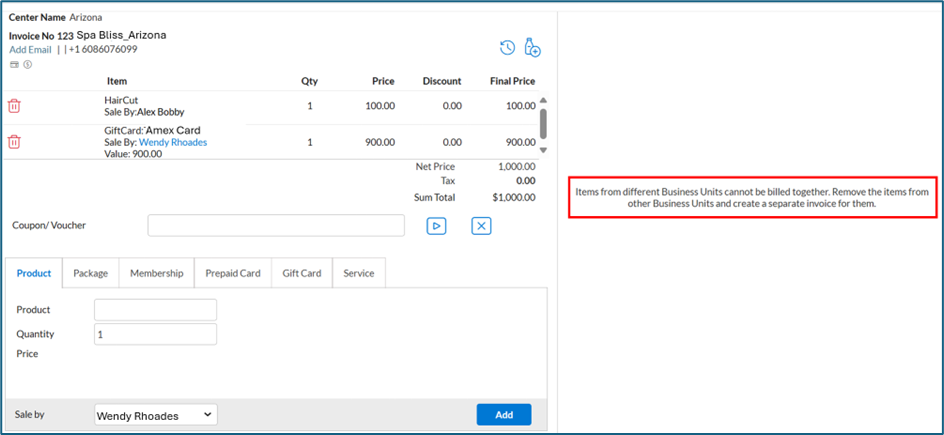Select the Prepaid Card tab
This screenshot has width=944, height=435.
(x=233, y=273)
